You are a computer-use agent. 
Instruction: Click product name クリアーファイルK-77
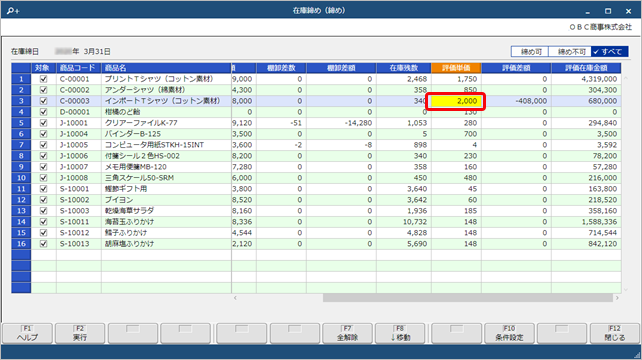(x=141, y=123)
